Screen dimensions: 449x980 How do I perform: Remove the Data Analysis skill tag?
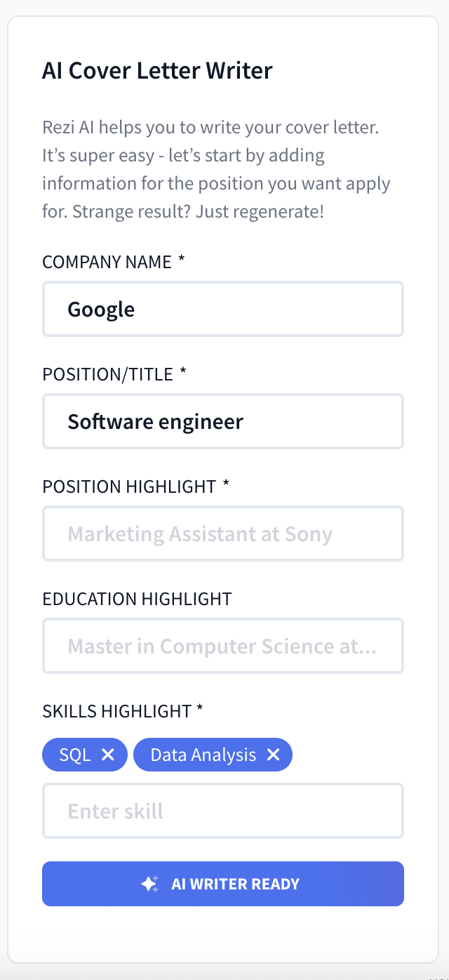click(274, 755)
